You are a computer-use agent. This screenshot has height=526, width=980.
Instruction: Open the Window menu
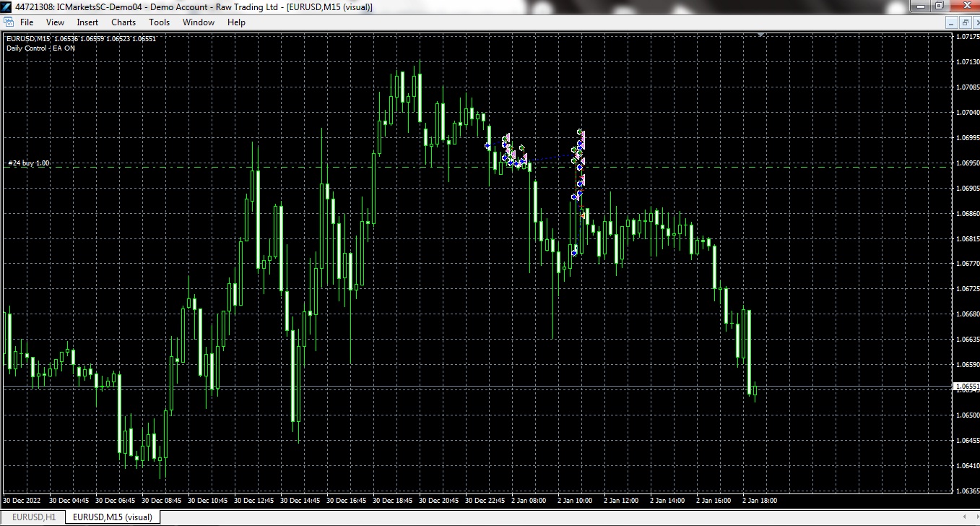[198, 22]
